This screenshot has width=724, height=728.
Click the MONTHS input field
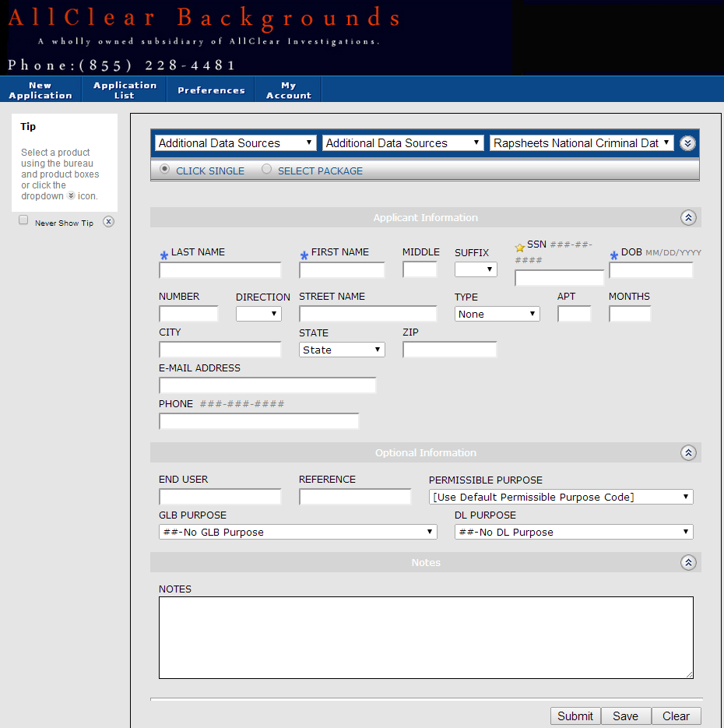(x=631, y=314)
